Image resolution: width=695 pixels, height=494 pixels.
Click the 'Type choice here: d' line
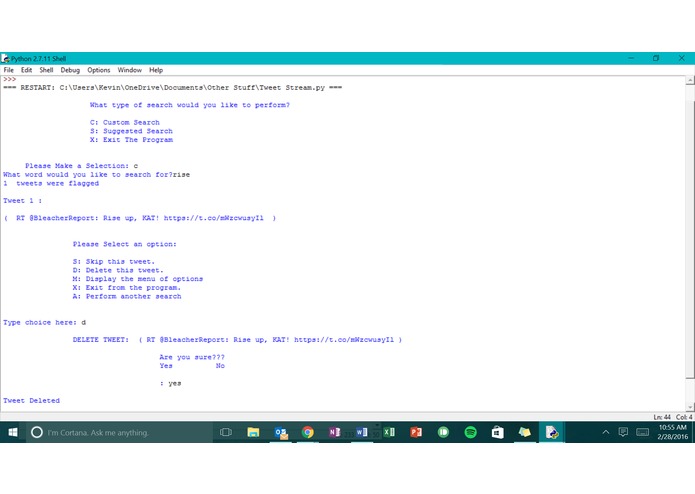44,323
